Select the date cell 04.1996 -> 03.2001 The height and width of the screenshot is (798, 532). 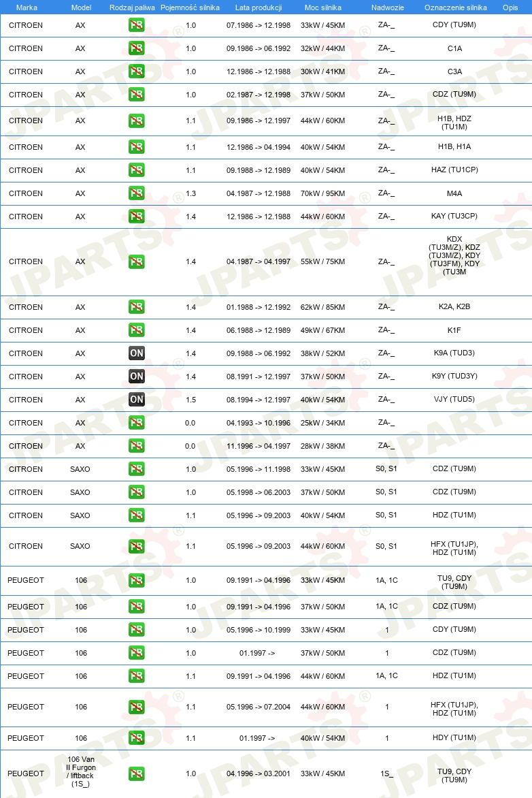coord(259,773)
